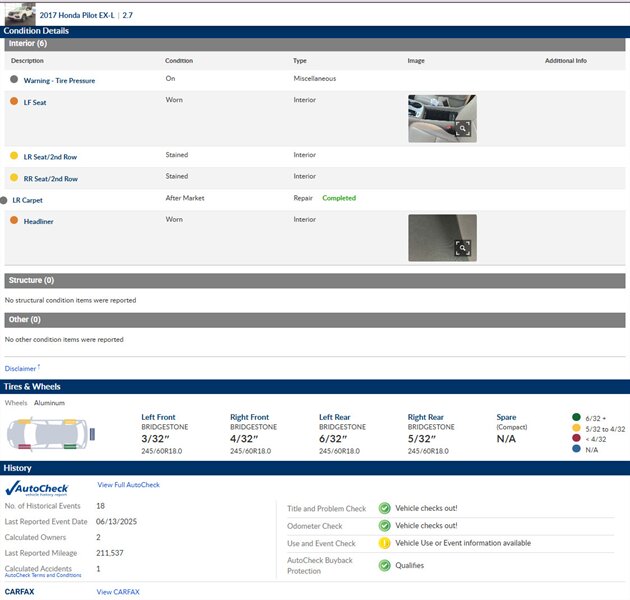This screenshot has height=600, width=630.
Task: Click the Condition column header
Action: [x=179, y=61]
